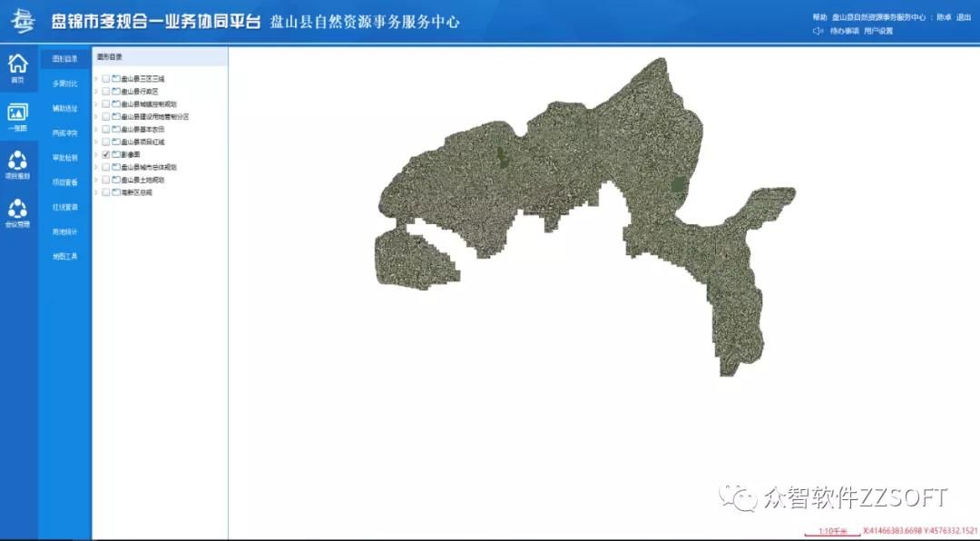The height and width of the screenshot is (541, 980).
Task: Enable the 盘山县基本农田 layer
Action: [104, 129]
